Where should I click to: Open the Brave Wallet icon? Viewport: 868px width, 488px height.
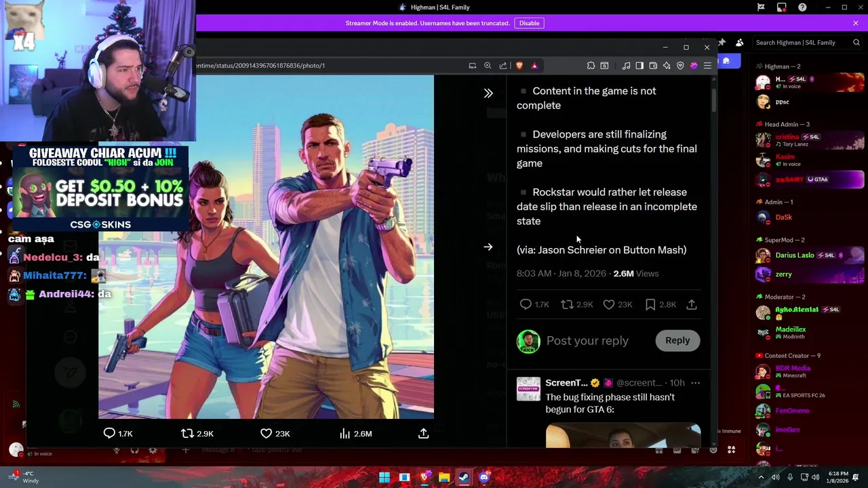tap(653, 66)
